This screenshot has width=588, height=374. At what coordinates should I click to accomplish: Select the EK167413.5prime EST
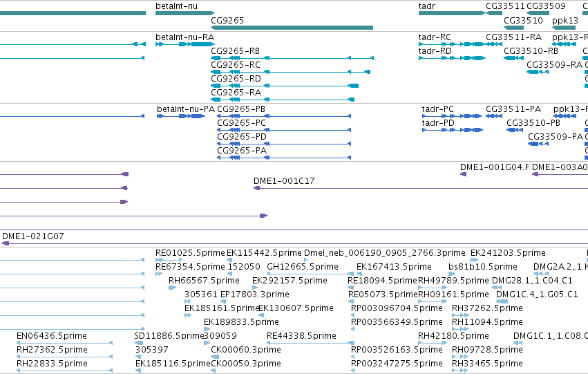tap(359, 274)
